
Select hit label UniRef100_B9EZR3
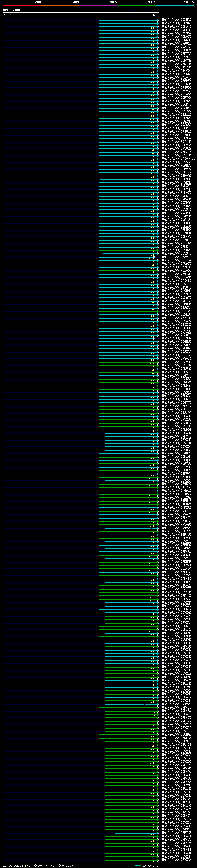177,531
